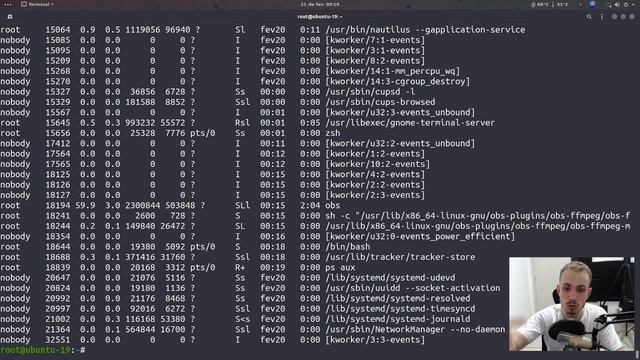
Task: Click the 'sh -c' obs-ffmpeg command line
Action: [x=478, y=216]
